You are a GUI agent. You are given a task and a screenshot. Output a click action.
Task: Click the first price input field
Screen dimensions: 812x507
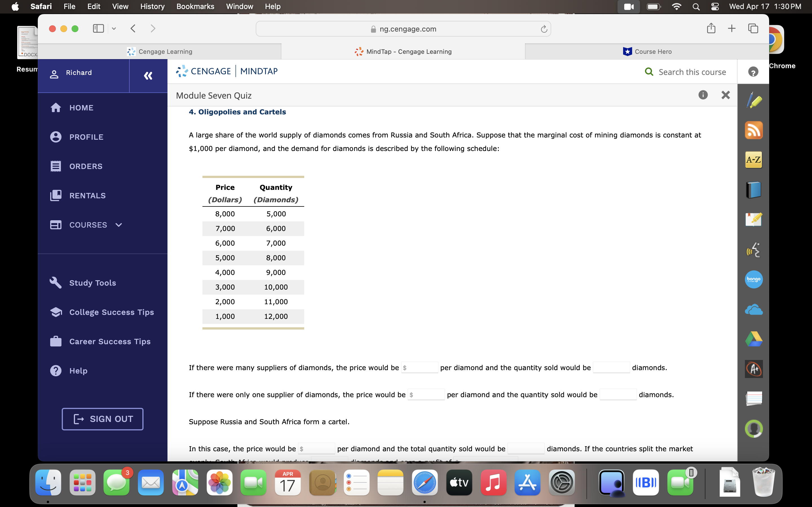tap(420, 367)
